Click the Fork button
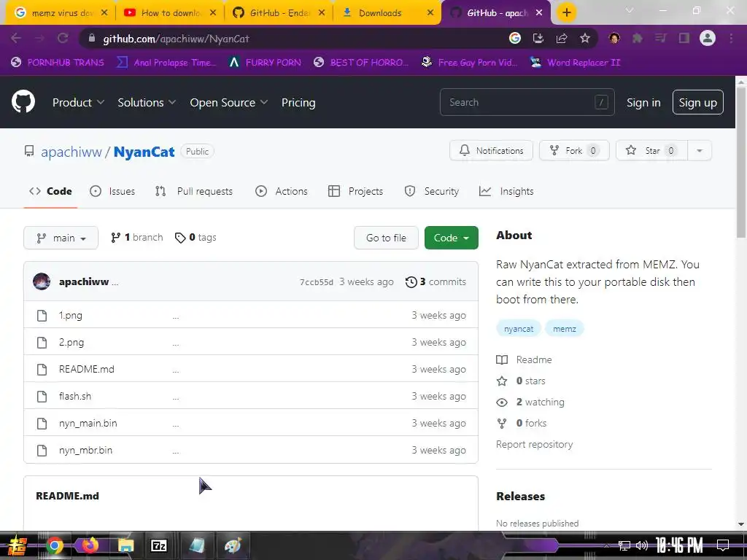The width and height of the screenshot is (747, 560). [x=574, y=150]
